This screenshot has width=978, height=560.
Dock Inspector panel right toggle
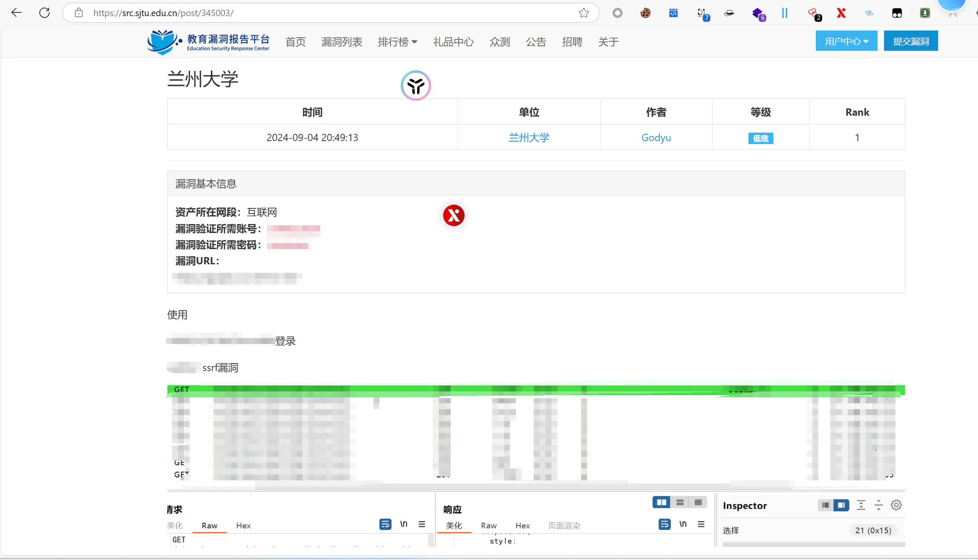[x=841, y=505]
